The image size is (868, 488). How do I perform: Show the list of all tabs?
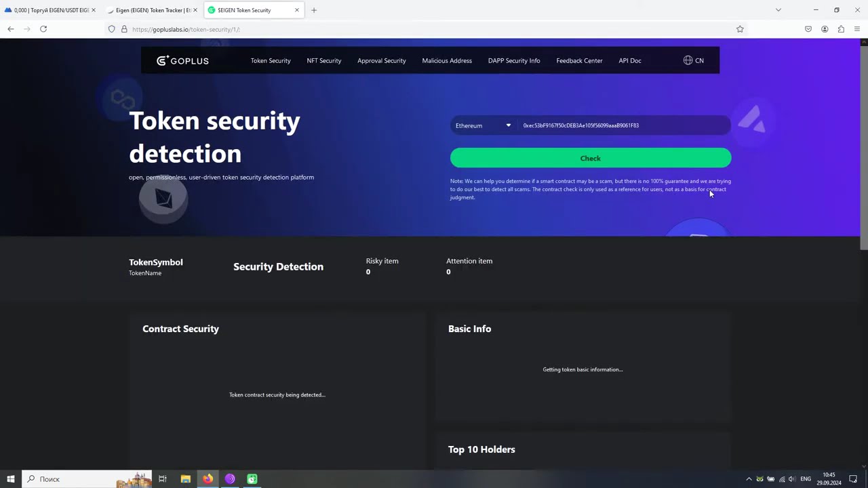(778, 10)
